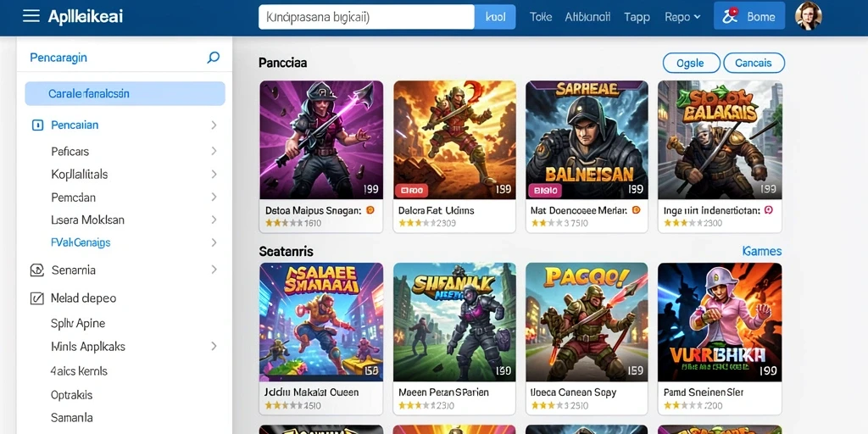The height and width of the screenshot is (434, 868).
Task: Open the hamburger menu beside Aplleikeai
Action: coord(31,16)
